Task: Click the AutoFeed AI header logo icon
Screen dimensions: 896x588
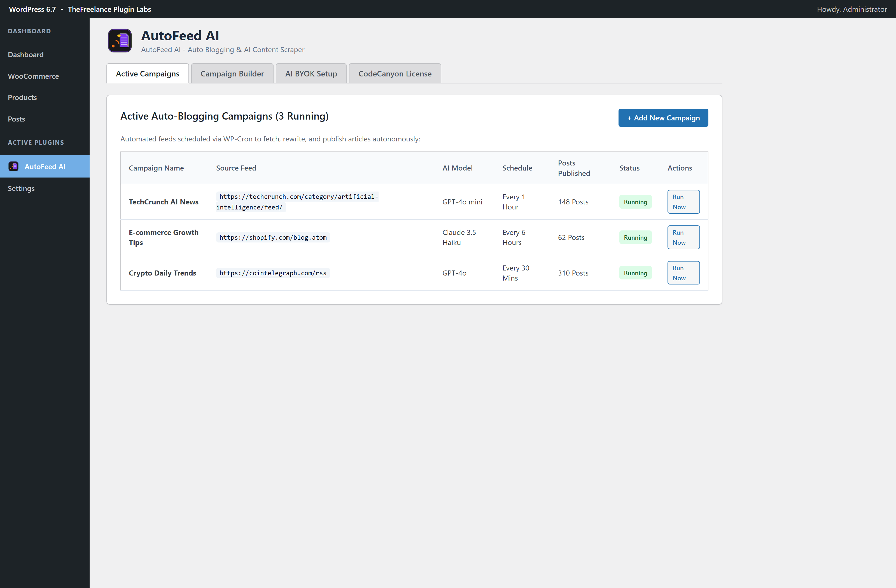Action: pos(120,41)
